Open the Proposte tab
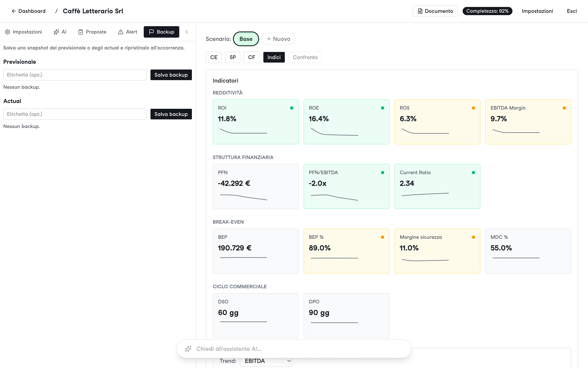This screenshot has width=588, height=368. (92, 32)
